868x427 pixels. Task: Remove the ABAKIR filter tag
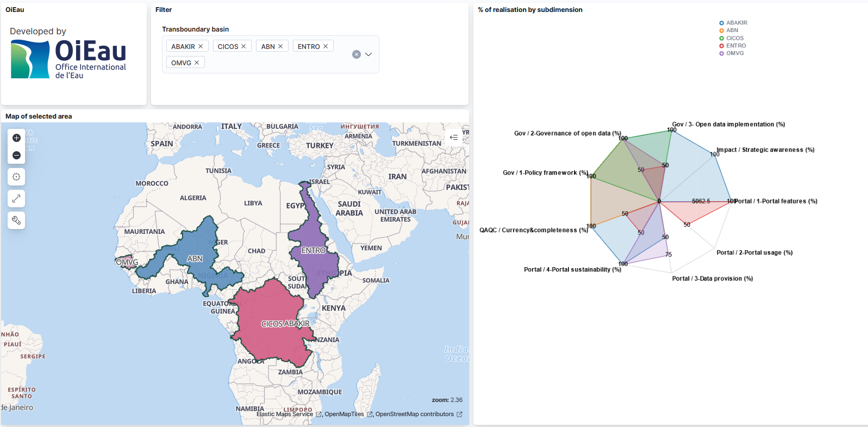click(x=201, y=46)
